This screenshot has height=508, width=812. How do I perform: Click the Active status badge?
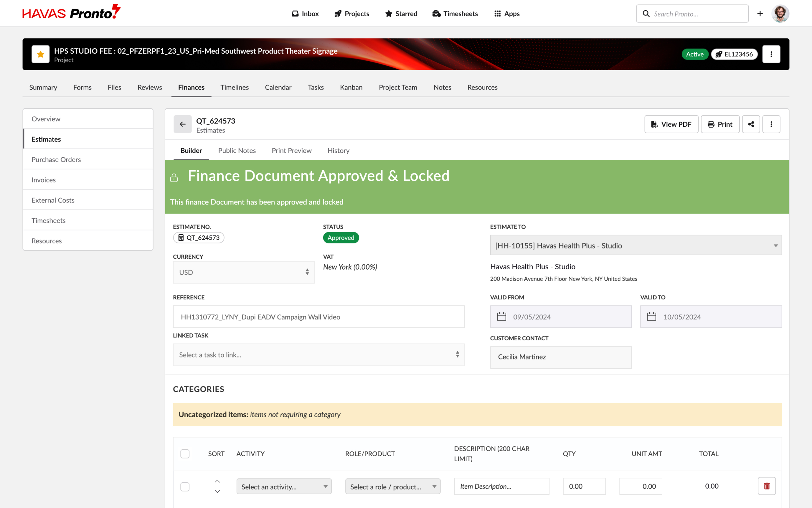[x=695, y=54]
